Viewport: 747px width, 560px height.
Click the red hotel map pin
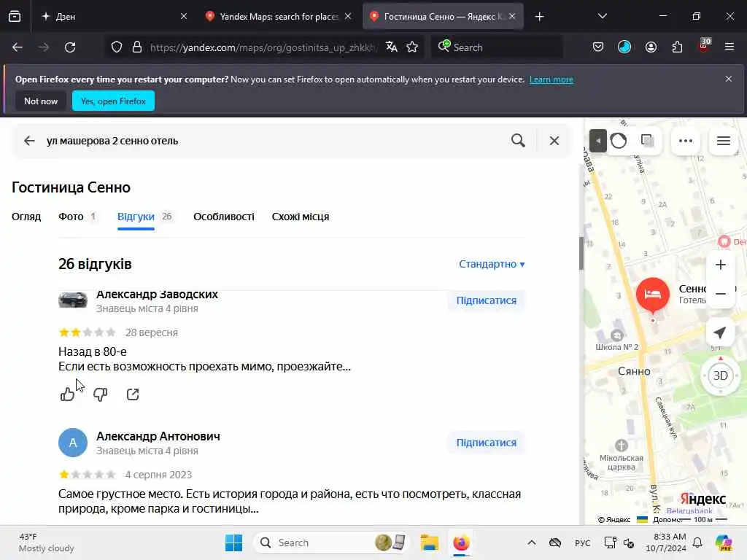pyautogui.click(x=653, y=295)
